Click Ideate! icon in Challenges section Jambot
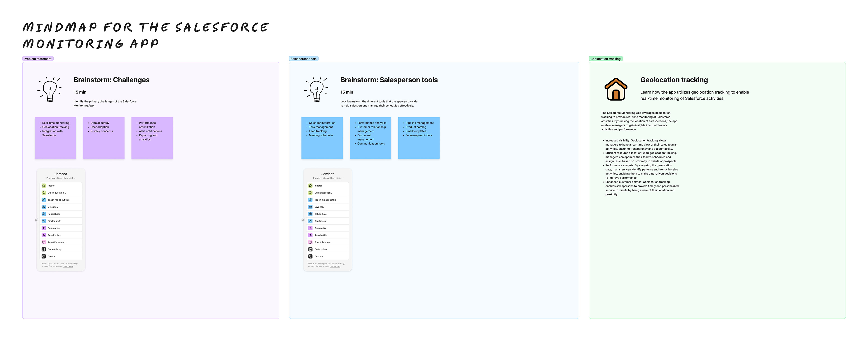Image resolution: width=868 pixels, height=341 pixels. click(43, 186)
